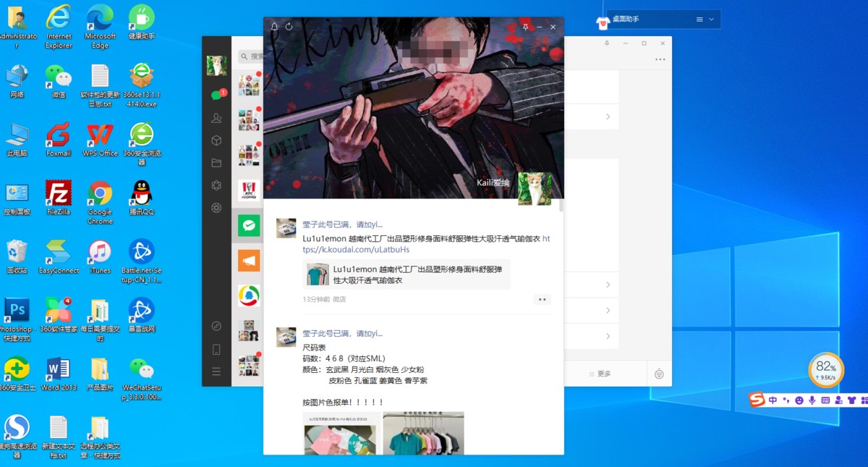The width and height of the screenshot is (868, 467).
Task: Switch Chinese/English on the Sogou input bar
Action: tap(773, 399)
